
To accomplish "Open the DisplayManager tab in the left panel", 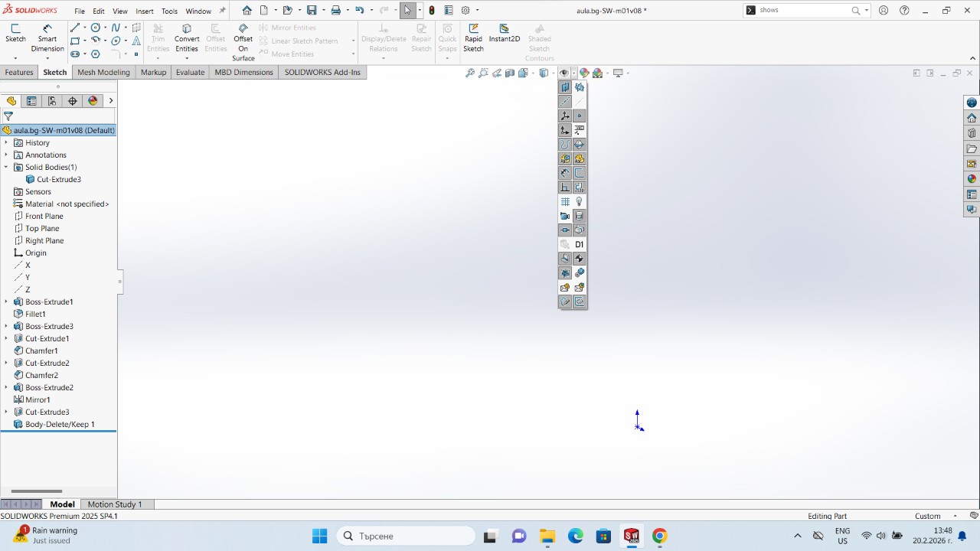I will click(93, 101).
